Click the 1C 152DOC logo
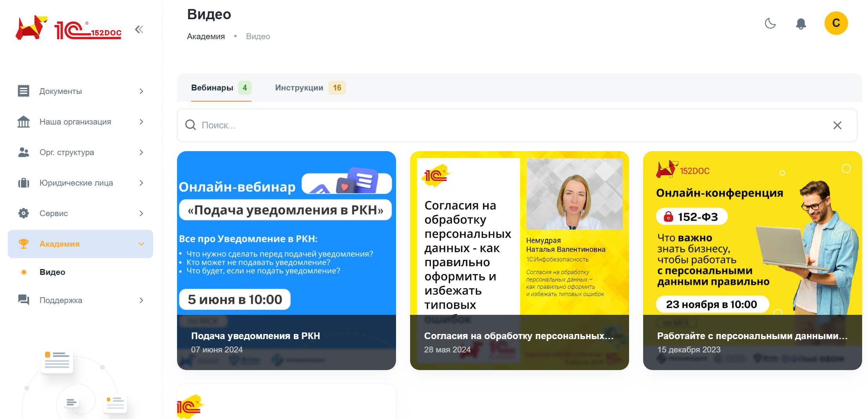 pyautogui.click(x=69, y=28)
